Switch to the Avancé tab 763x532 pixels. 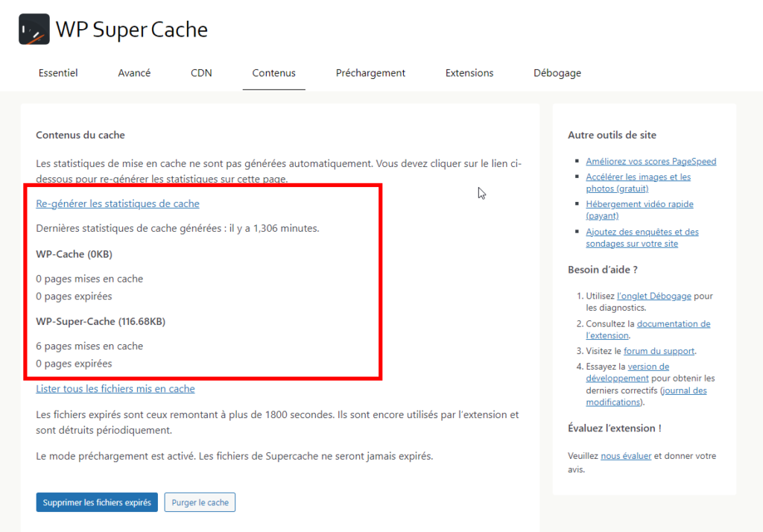[x=134, y=73]
